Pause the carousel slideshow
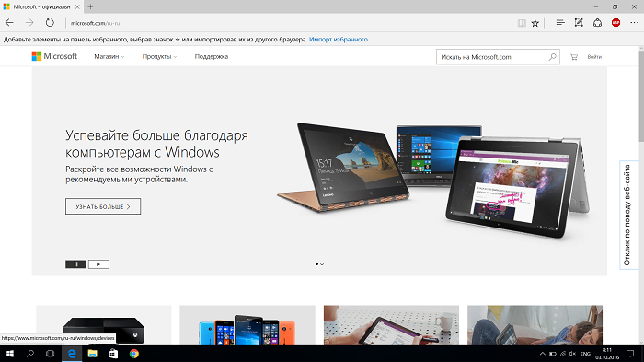Viewport: 644px width, 362px height. pyautogui.click(x=76, y=264)
